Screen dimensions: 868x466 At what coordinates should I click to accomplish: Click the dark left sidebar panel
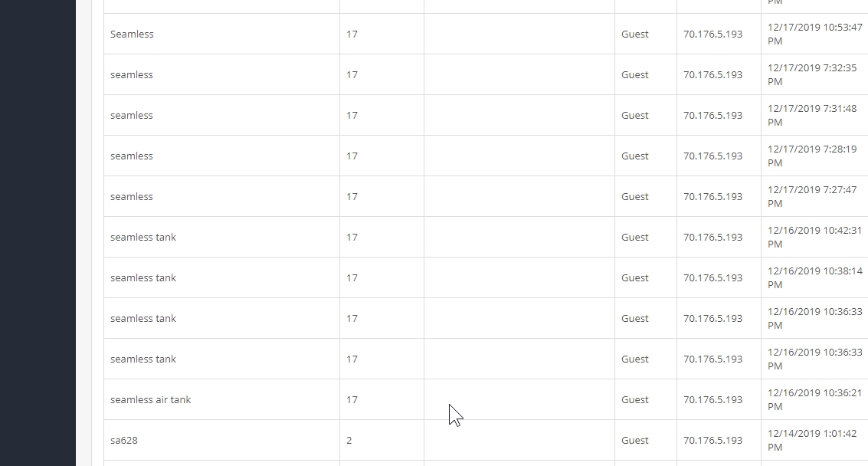tap(38, 233)
